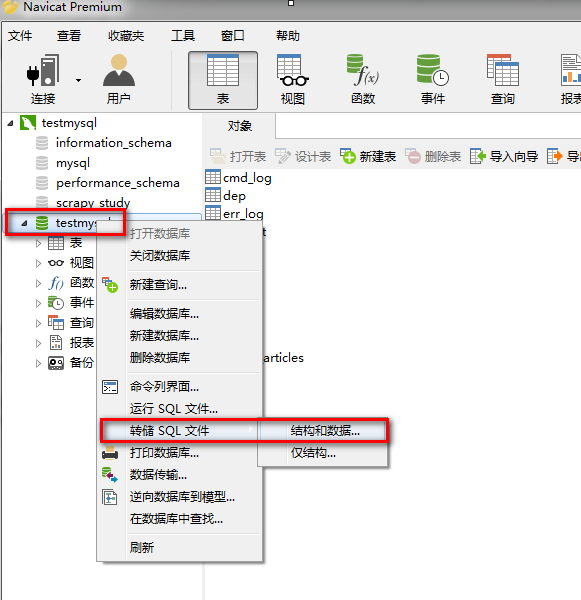This screenshot has width=581, height=600.
Task: Open the 窗口 menu
Action: click(232, 36)
